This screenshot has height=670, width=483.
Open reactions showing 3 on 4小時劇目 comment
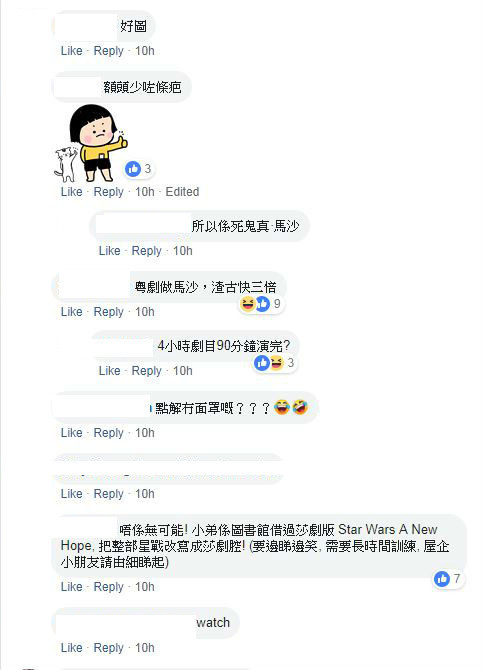coord(274,363)
